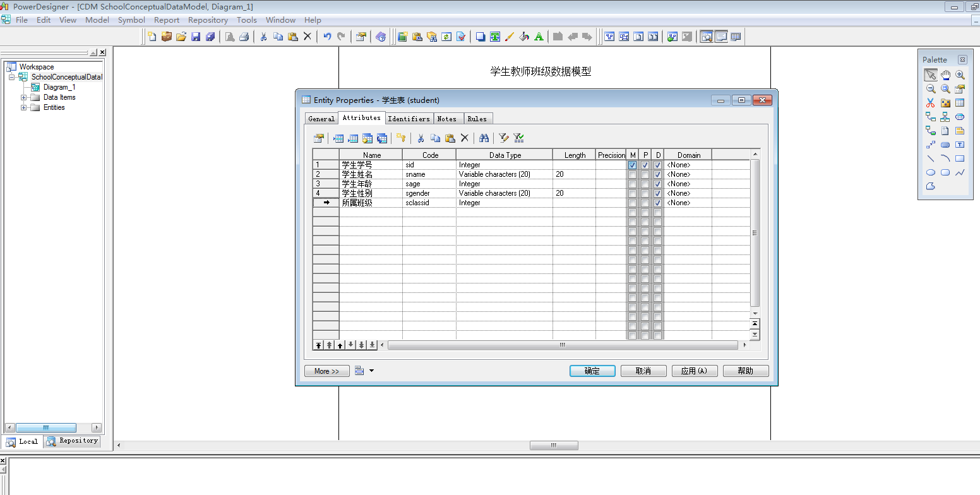
Task: Open the Symbol menu
Action: (131, 20)
